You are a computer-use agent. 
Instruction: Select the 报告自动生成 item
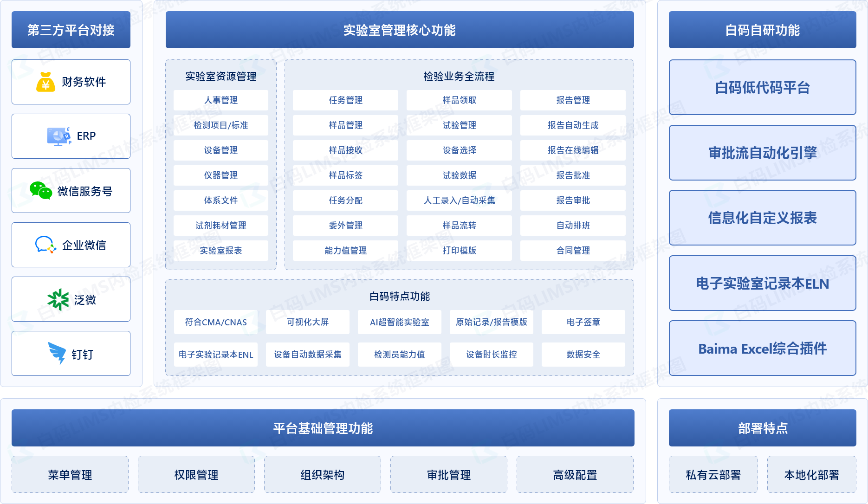coord(573,125)
